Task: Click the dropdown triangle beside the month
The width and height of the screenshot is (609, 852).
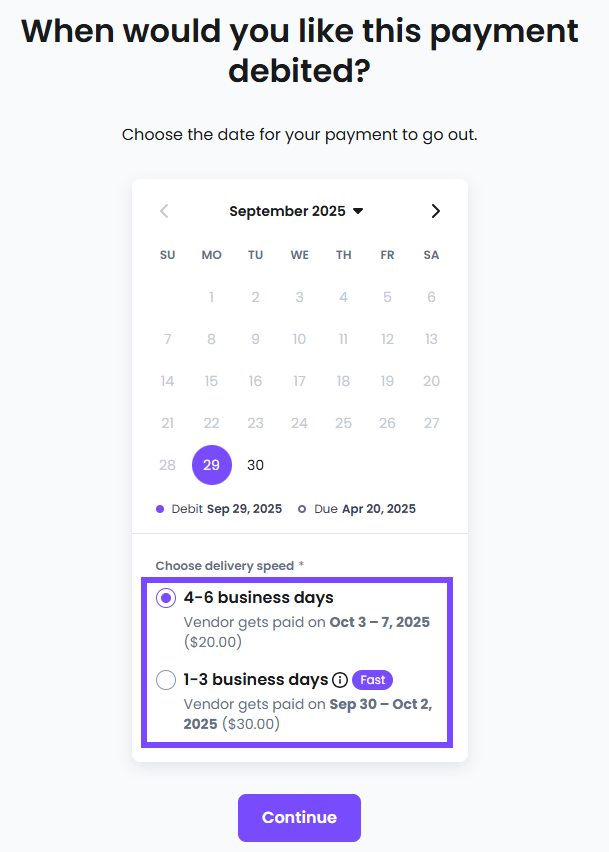Action: coord(358,211)
